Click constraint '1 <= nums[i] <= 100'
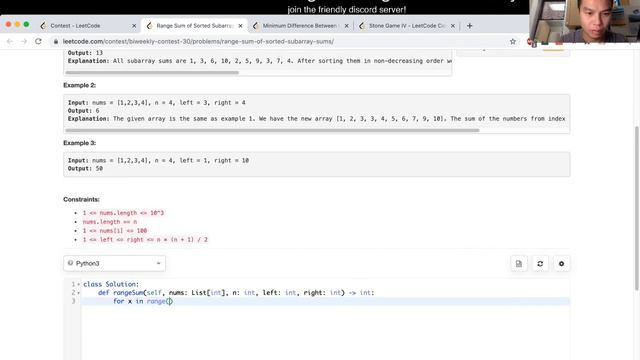The width and height of the screenshot is (640, 360). click(x=115, y=231)
